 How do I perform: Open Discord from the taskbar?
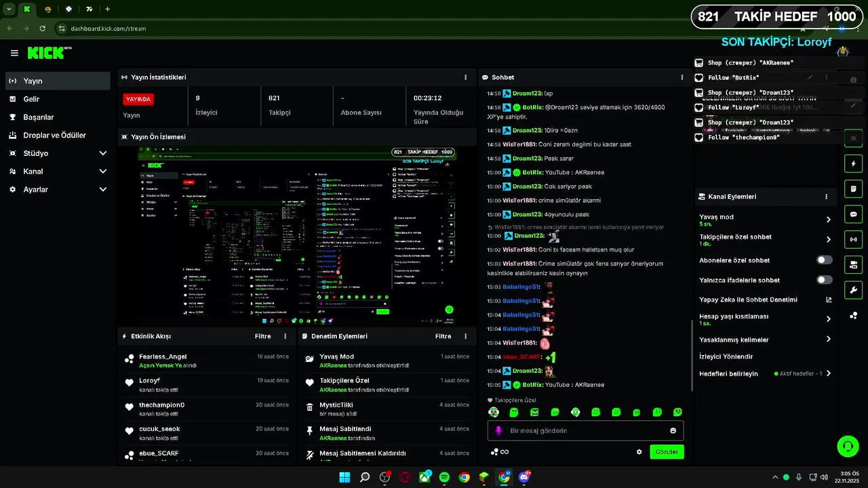(524, 477)
